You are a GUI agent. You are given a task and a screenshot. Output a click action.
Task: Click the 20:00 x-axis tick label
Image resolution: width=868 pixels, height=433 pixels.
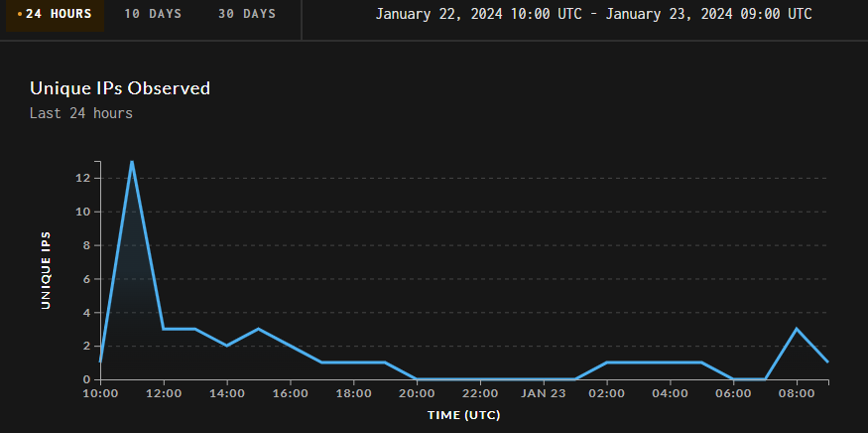pyautogui.click(x=417, y=393)
